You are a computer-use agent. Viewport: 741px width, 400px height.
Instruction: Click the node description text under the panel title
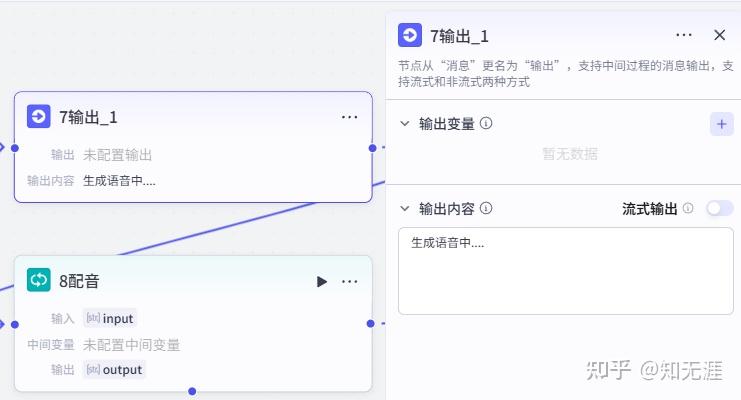coord(565,73)
